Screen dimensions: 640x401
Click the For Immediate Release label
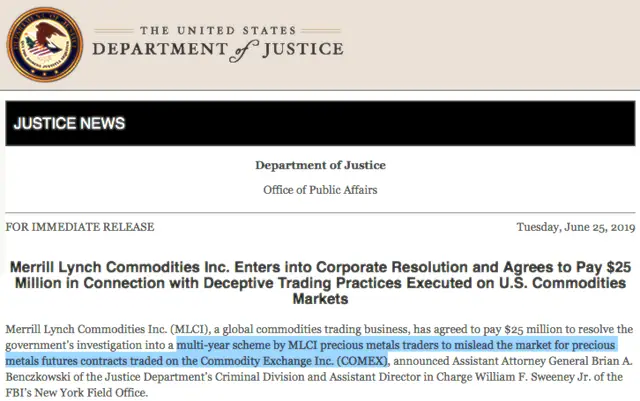(x=80, y=227)
